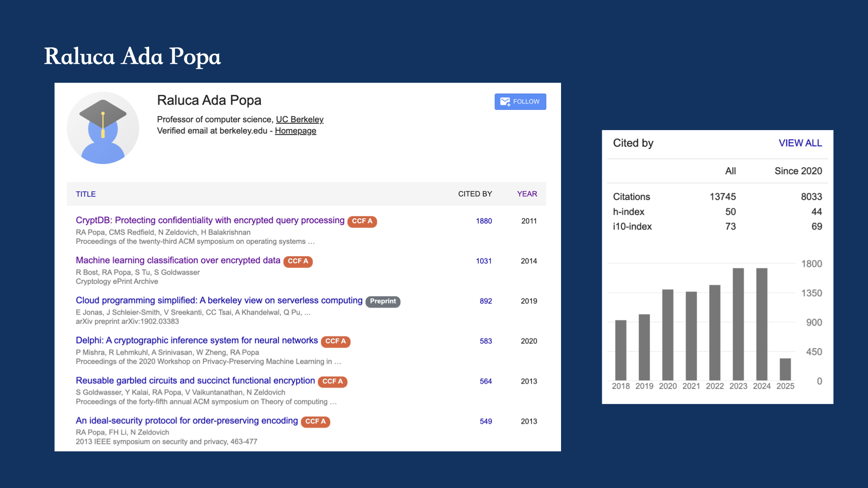Screen dimensions: 868x488
Task: Click CCF A badge next to Delphi paper
Action: click(x=335, y=341)
